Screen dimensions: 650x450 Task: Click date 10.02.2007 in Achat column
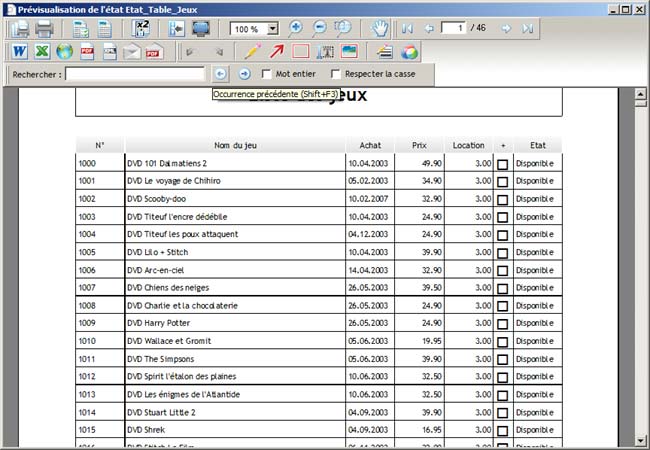tap(368, 198)
